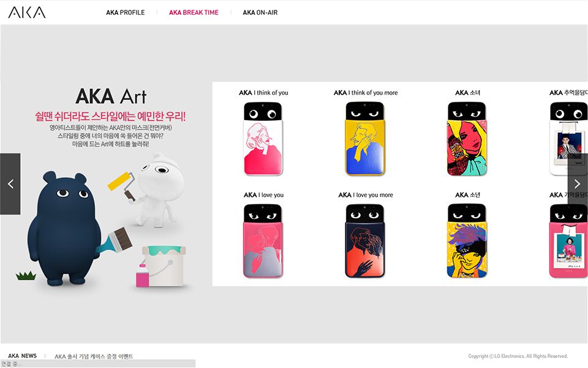
Task: Open the AKA 추억을담다 photo cover
Action: [568, 139]
